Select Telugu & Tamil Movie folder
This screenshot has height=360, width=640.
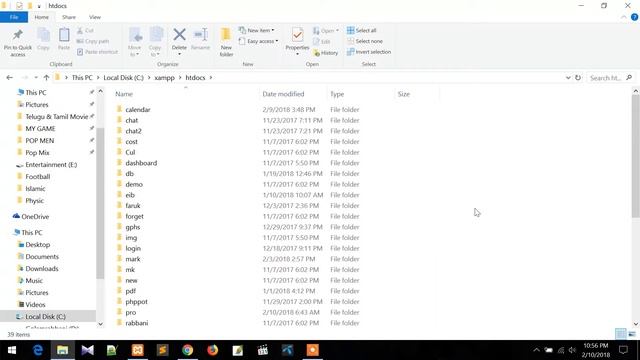[56, 116]
